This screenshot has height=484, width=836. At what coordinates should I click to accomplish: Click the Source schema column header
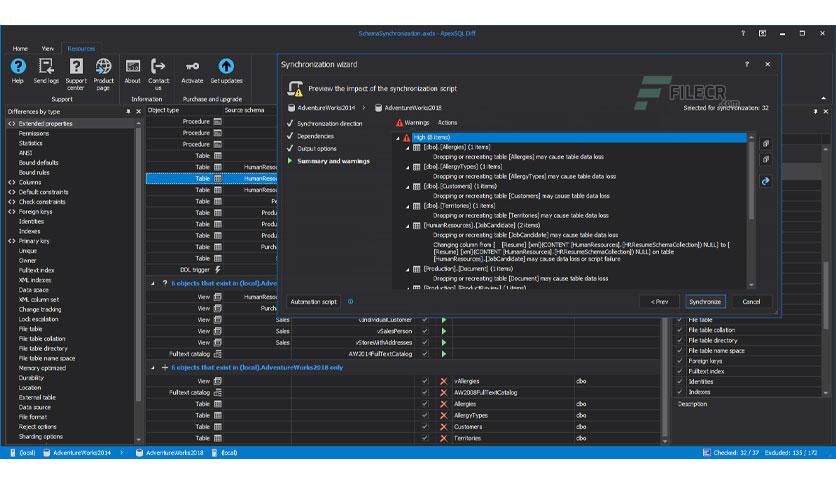point(244,110)
